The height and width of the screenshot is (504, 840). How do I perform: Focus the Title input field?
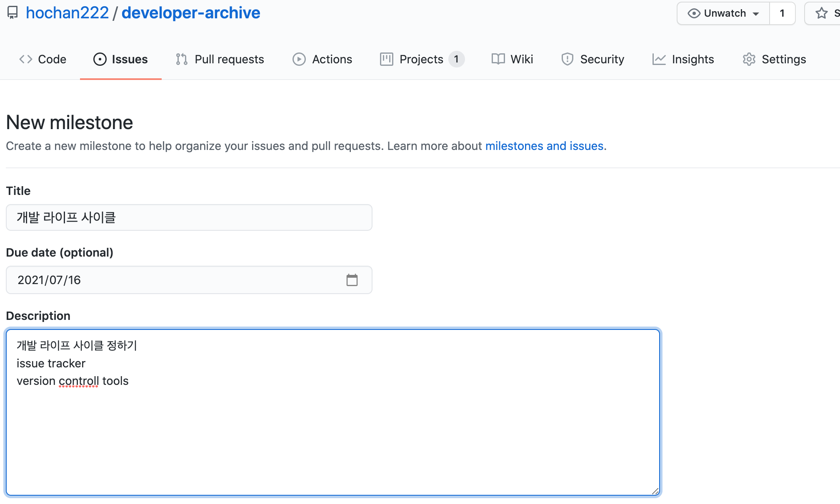[189, 217]
